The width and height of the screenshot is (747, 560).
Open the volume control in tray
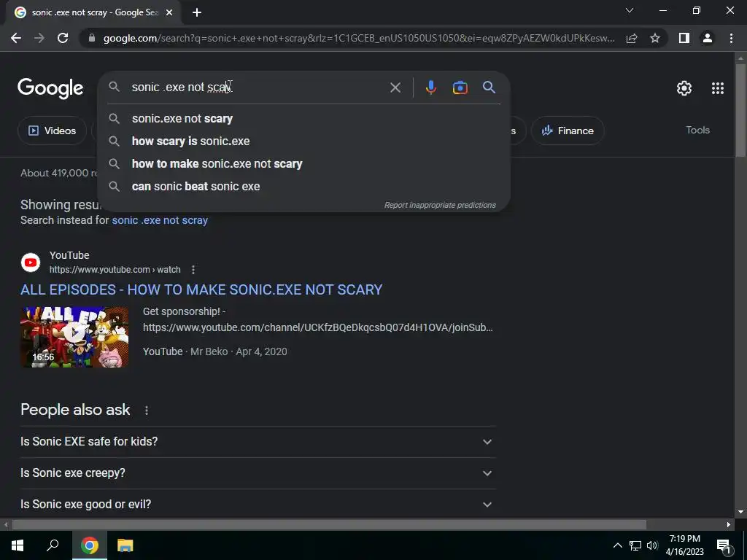point(653,545)
